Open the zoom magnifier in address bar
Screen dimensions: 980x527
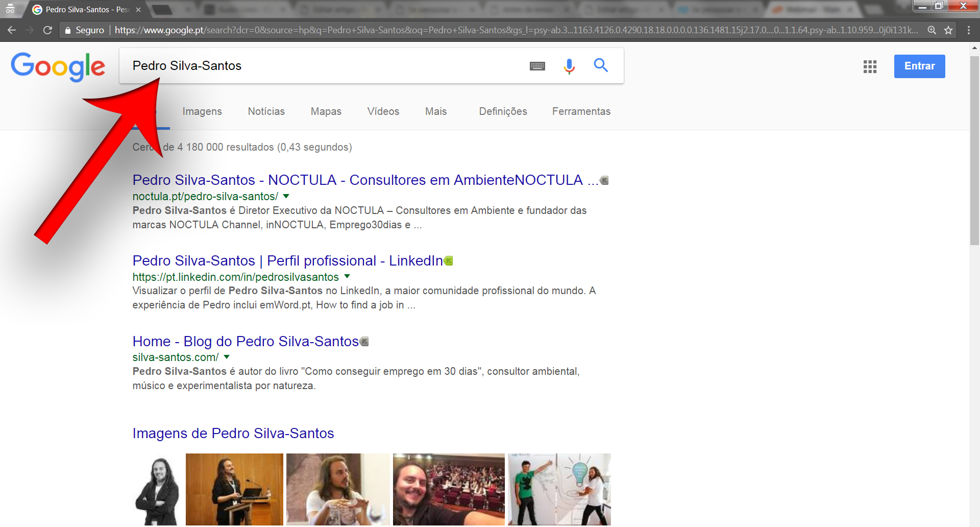click(932, 30)
